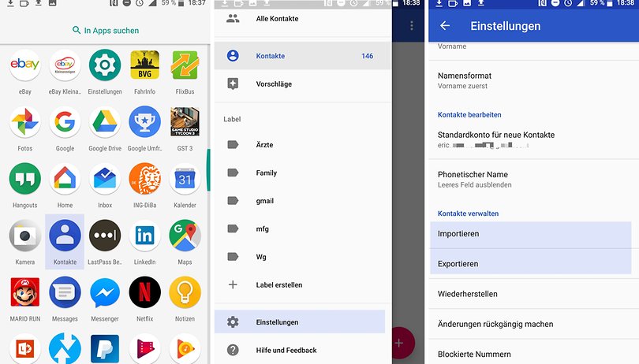Open the Ärzte label

pyautogui.click(x=302, y=144)
